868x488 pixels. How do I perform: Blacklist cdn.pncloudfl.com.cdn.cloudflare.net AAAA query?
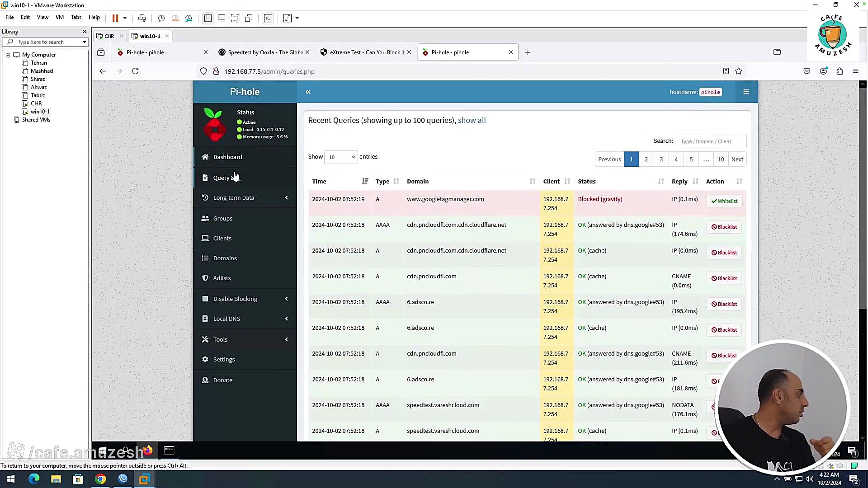[724, 227]
